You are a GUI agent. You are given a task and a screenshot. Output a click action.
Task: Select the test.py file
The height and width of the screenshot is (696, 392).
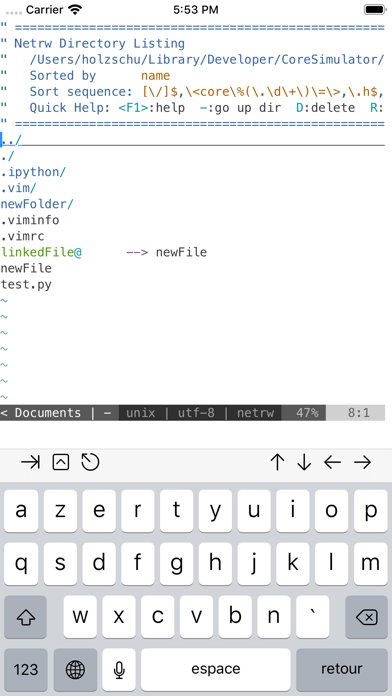[x=26, y=285]
